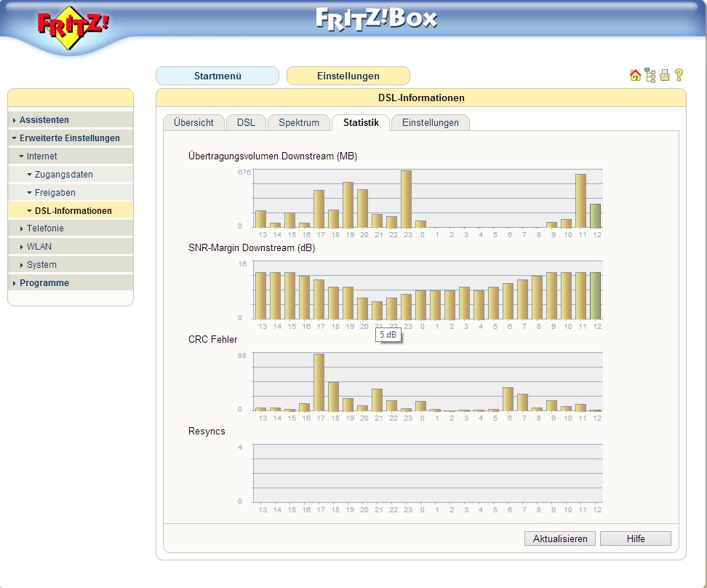Expand the Programme menu arrow
The image size is (707, 588).
tap(15, 283)
